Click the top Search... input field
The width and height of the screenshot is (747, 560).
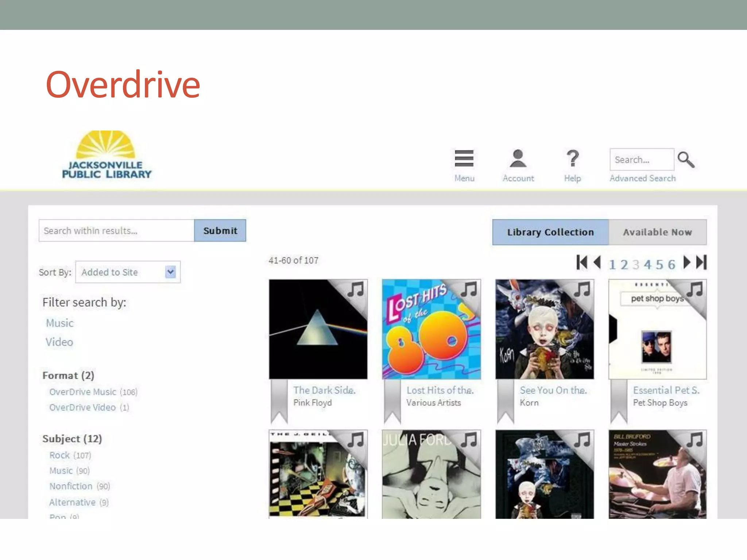642,159
